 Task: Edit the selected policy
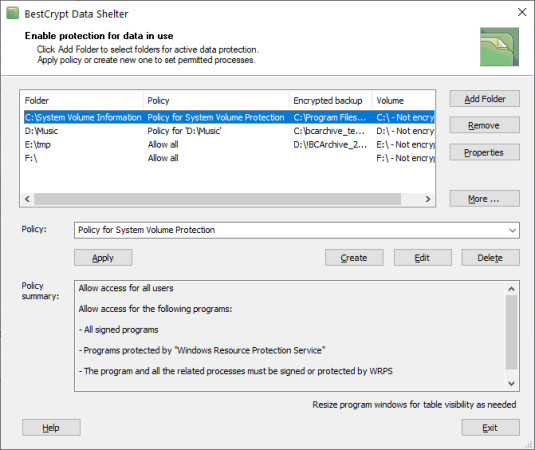click(423, 258)
